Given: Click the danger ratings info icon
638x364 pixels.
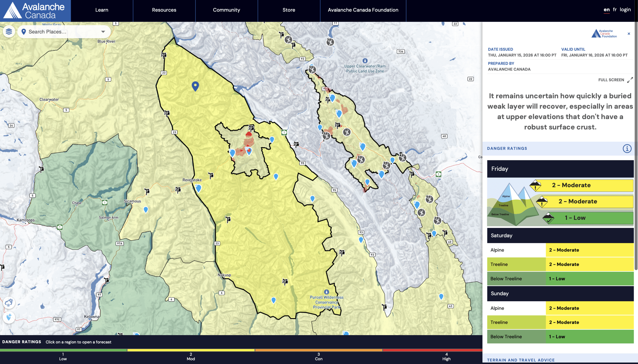Looking at the screenshot, I should click(627, 148).
